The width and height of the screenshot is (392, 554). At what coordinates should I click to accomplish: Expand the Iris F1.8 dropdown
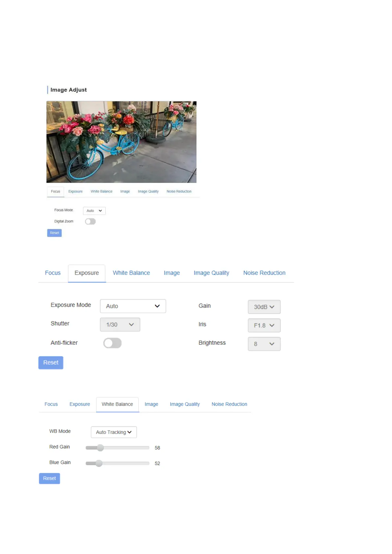tap(264, 325)
